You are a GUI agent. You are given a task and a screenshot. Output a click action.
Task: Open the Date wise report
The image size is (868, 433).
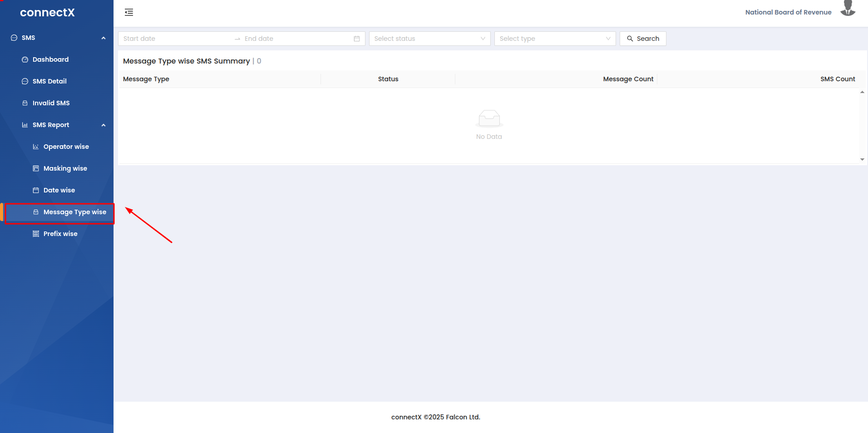59,190
